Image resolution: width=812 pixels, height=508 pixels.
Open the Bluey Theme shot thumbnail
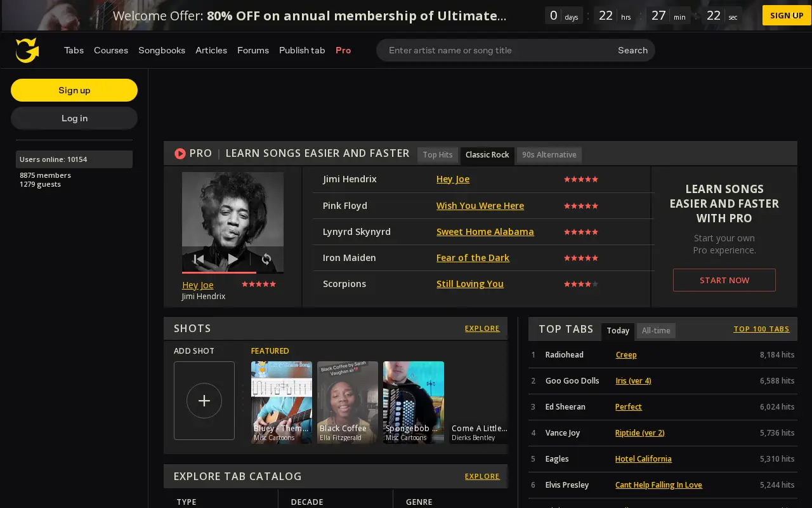coord(282,403)
